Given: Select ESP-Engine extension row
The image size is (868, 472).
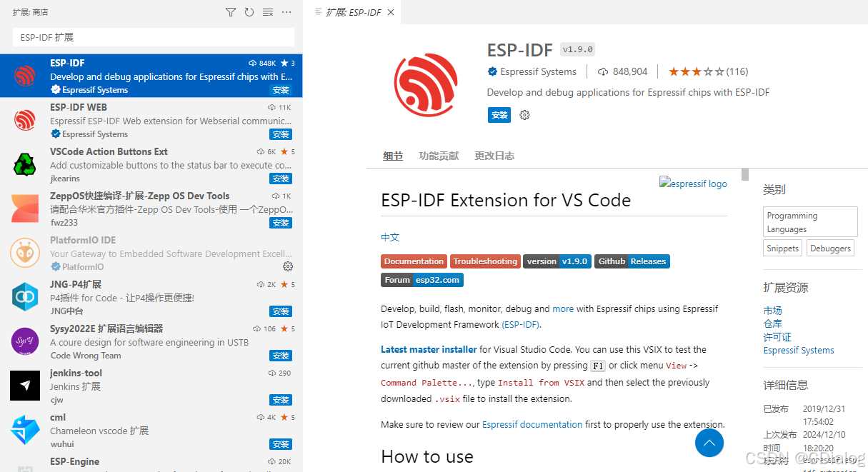Looking at the screenshot, I should [151, 462].
